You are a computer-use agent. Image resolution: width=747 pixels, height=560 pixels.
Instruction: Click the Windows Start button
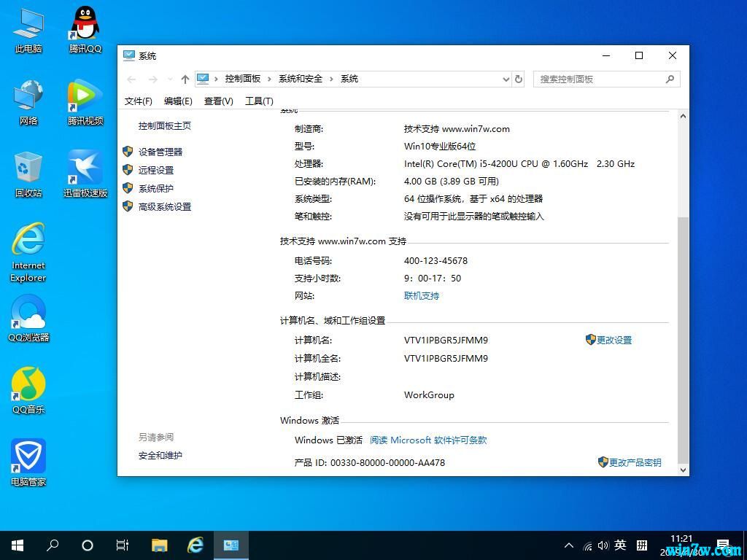click(x=18, y=545)
